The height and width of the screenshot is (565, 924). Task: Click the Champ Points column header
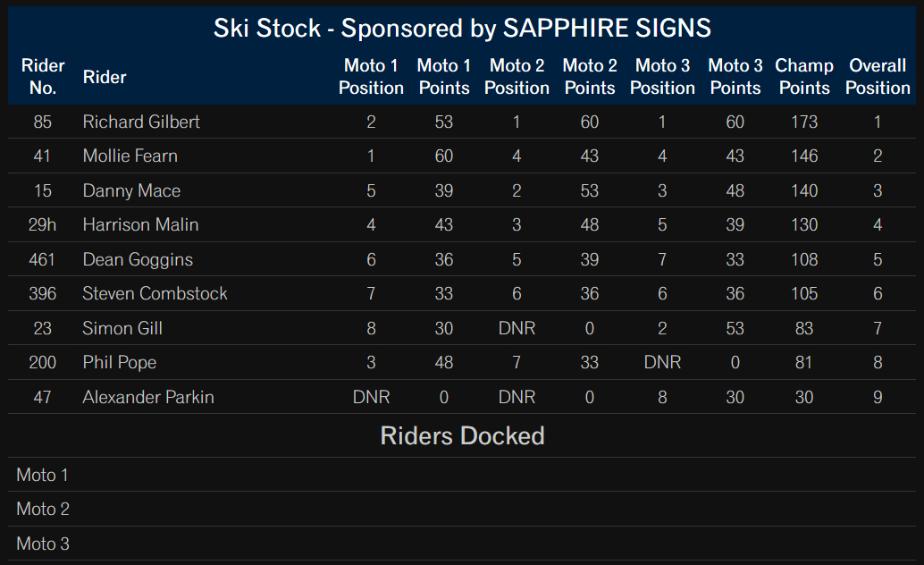(x=803, y=77)
